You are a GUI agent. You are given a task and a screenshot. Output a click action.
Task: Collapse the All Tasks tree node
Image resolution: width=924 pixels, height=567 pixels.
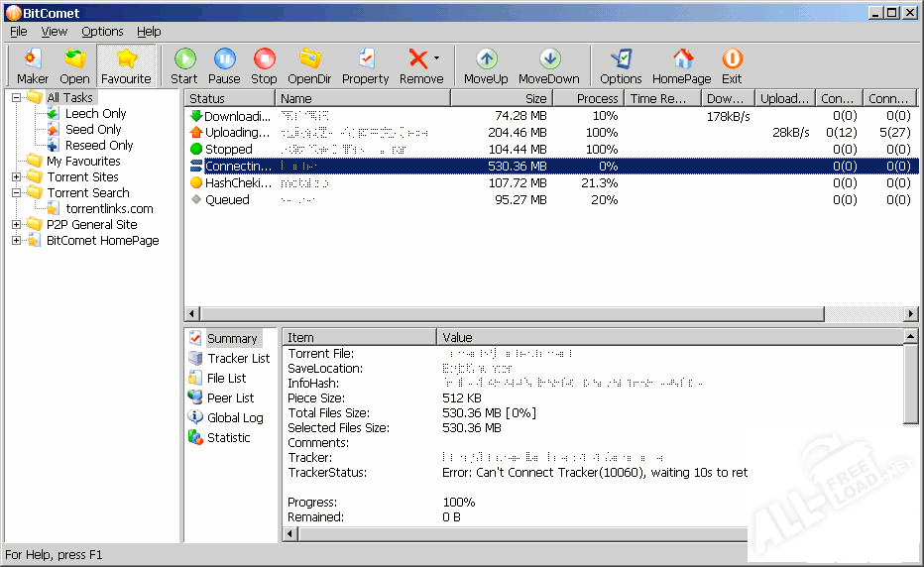coord(17,97)
